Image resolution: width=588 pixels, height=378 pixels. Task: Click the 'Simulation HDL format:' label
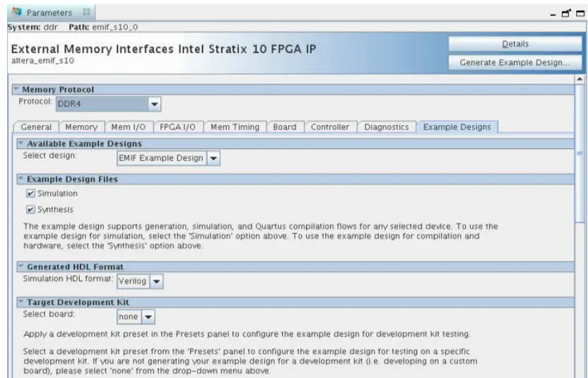[68, 278]
